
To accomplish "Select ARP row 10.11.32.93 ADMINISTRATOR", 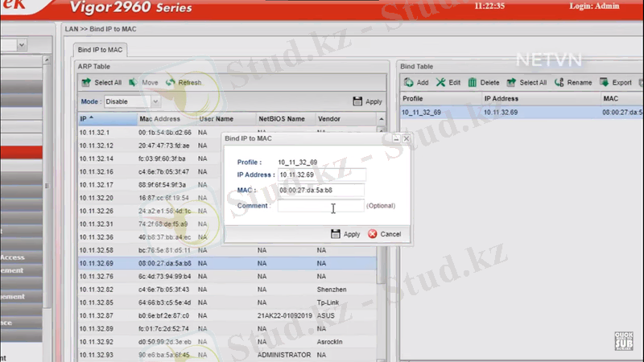I will click(x=227, y=355).
